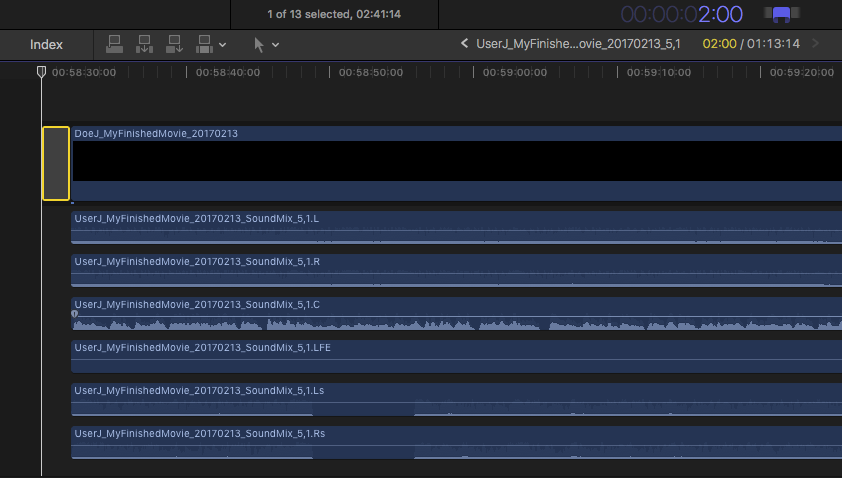Go back in timeline history arrow
The image size is (842, 478).
tap(464, 44)
